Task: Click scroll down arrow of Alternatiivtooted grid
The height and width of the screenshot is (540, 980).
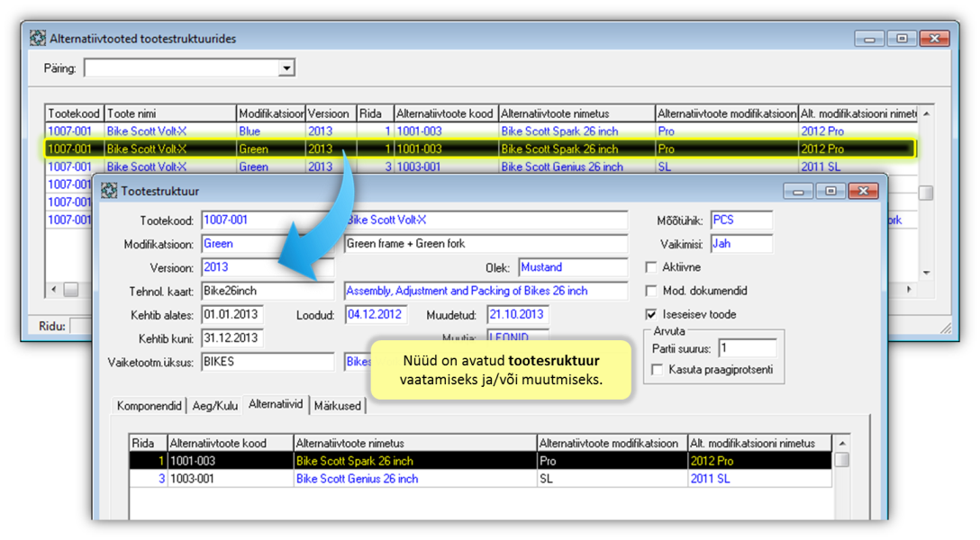Action: click(x=926, y=273)
